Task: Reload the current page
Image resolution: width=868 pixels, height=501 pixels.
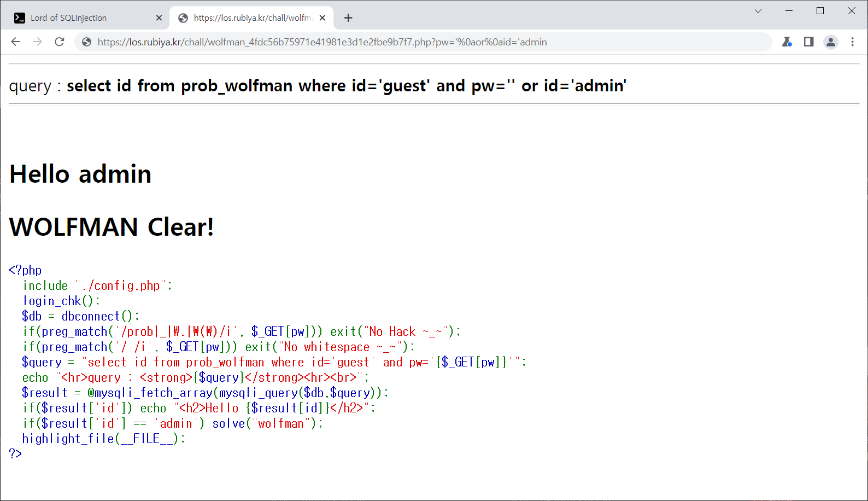Action: click(x=60, y=42)
